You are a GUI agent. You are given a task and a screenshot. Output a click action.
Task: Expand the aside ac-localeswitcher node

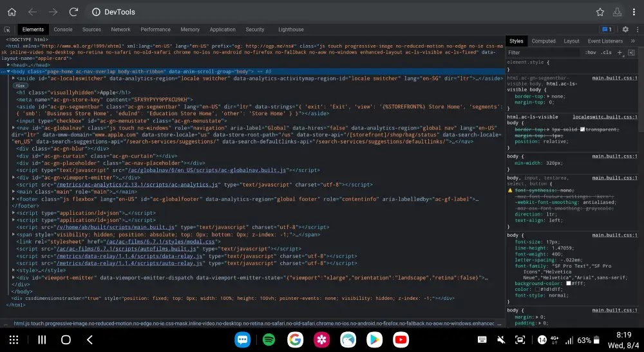14,78
